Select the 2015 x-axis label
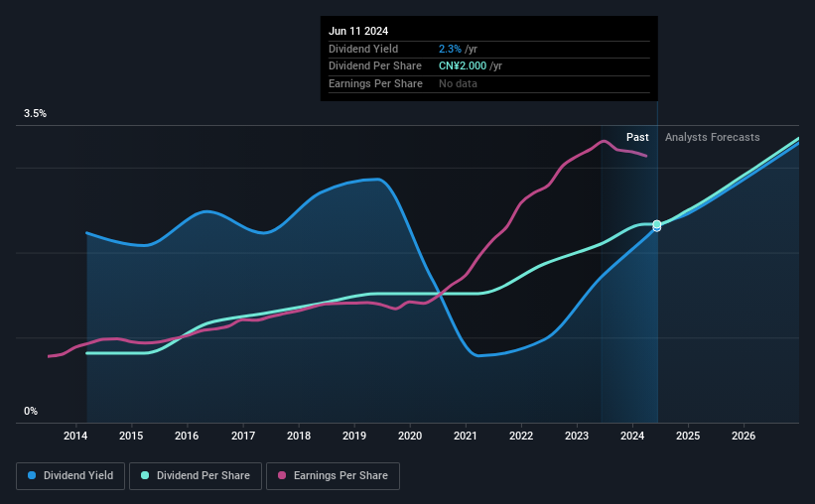The height and width of the screenshot is (504, 815). tap(131, 436)
